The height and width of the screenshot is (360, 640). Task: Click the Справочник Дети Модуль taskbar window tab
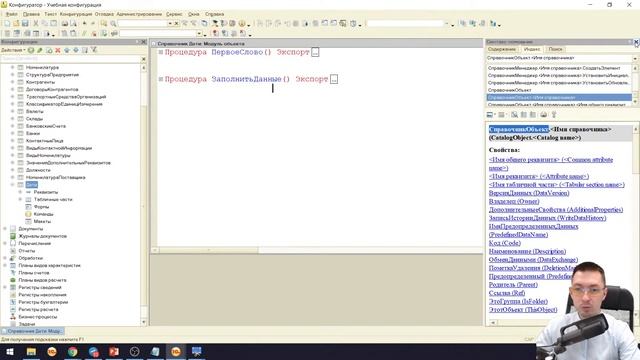click(x=33, y=331)
